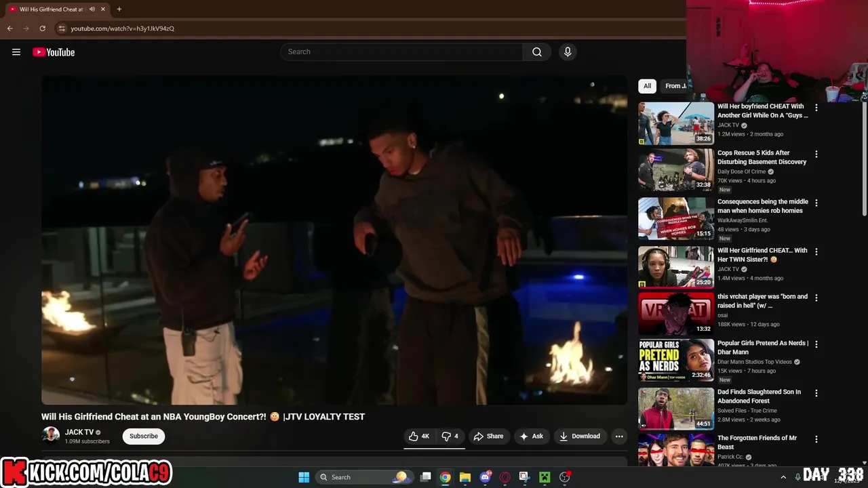Like the video with thumbs up

tap(419, 436)
